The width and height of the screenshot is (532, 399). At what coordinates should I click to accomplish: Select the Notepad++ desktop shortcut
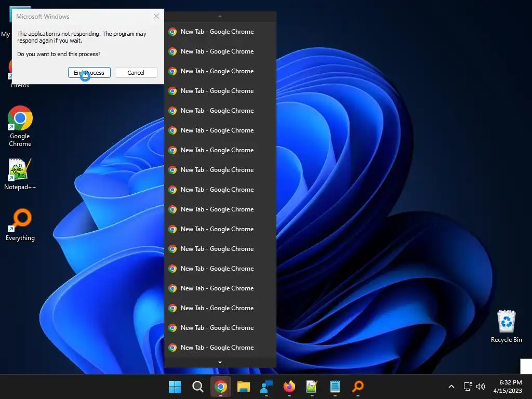(x=20, y=174)
